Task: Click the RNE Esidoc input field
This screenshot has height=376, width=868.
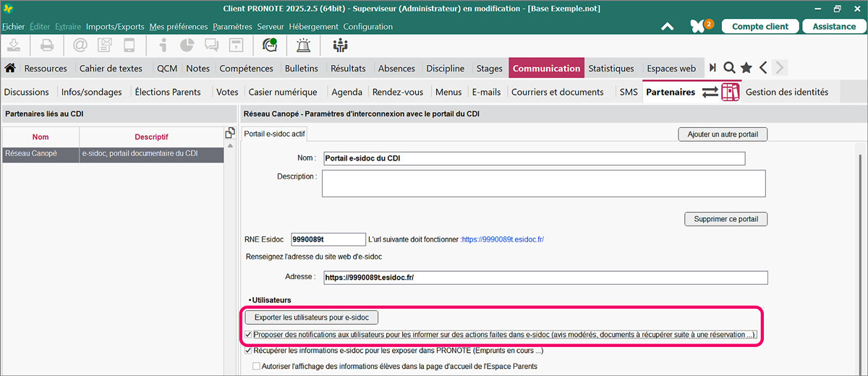Action: pos(328,239)
